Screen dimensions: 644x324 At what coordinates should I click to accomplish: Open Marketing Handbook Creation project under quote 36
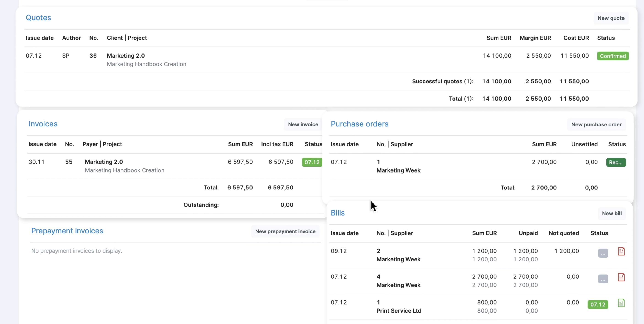point(146,64)
